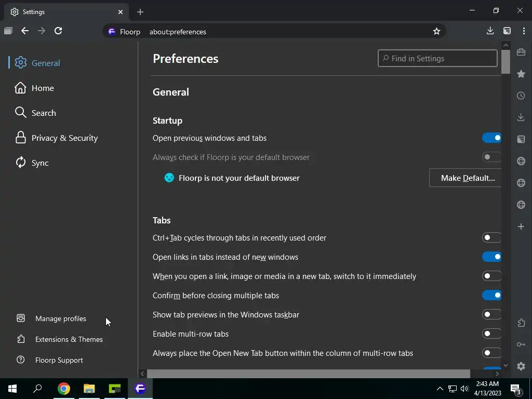Open File Explorer from taskbar
The height and width of the screenshot is (399, 532).
(x=89, y=388)
